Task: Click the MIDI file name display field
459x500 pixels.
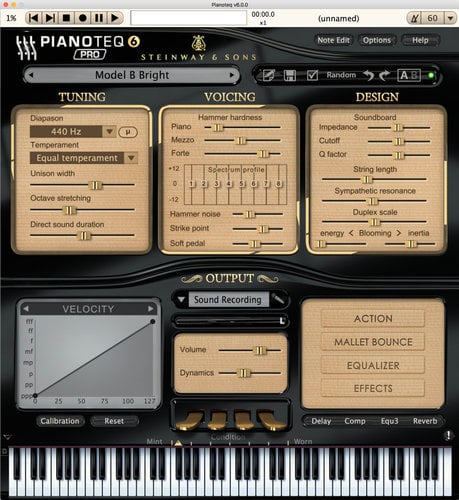Action: point(188,18)
